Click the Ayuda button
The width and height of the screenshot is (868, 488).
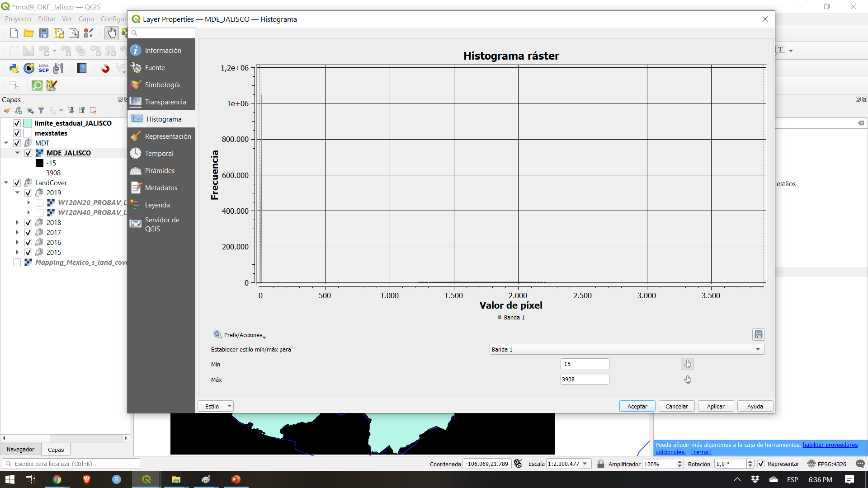(755, 406)
